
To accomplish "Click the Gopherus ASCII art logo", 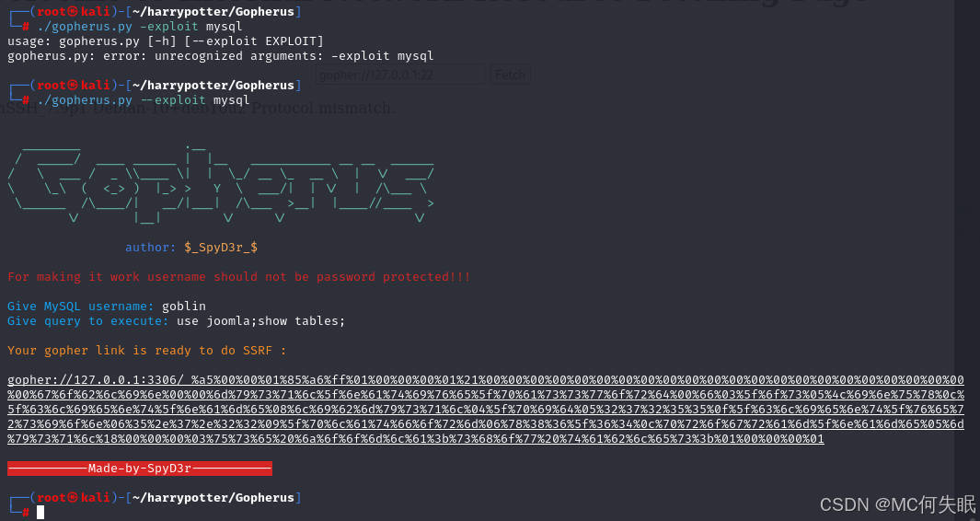I will point(221,185).
